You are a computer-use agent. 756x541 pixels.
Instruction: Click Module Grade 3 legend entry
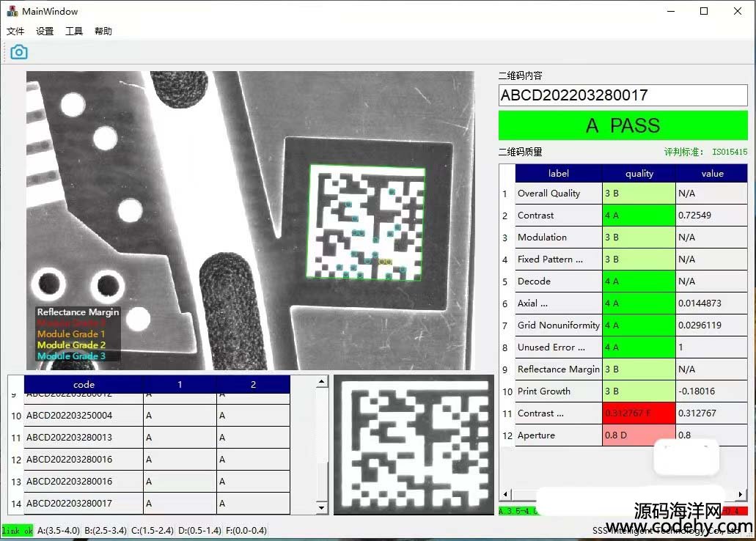(x=71, y=356)
